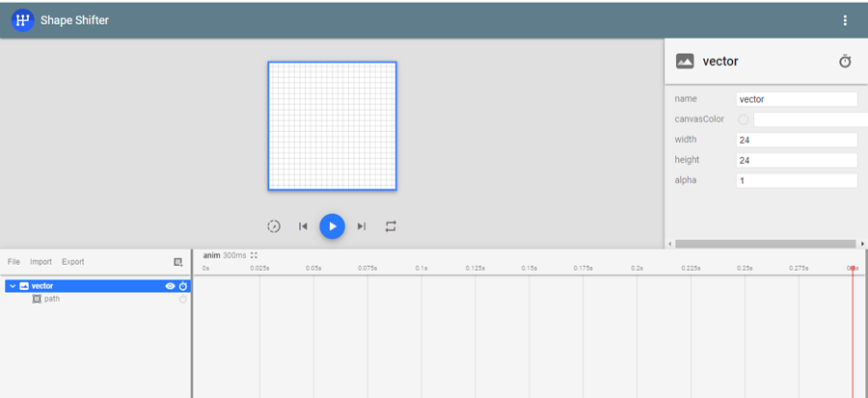
Task: Click the 0.15s tick on timeline ruler
Action: (529, 268)
